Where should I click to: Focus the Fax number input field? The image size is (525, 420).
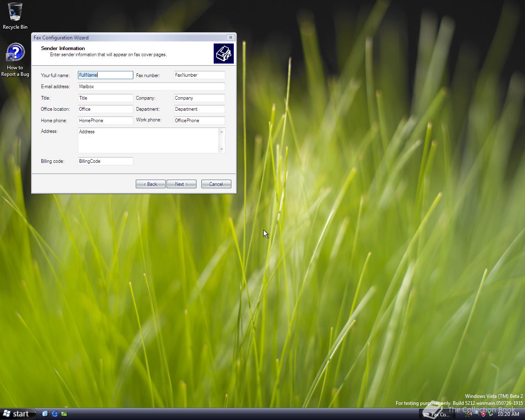(199, 75)
